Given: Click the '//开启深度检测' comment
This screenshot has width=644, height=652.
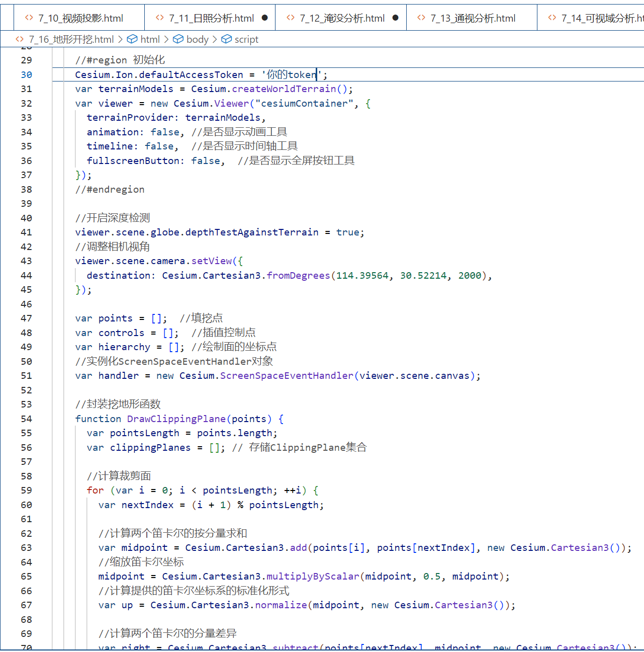Looking at the screenshot, I should [113, 218].
